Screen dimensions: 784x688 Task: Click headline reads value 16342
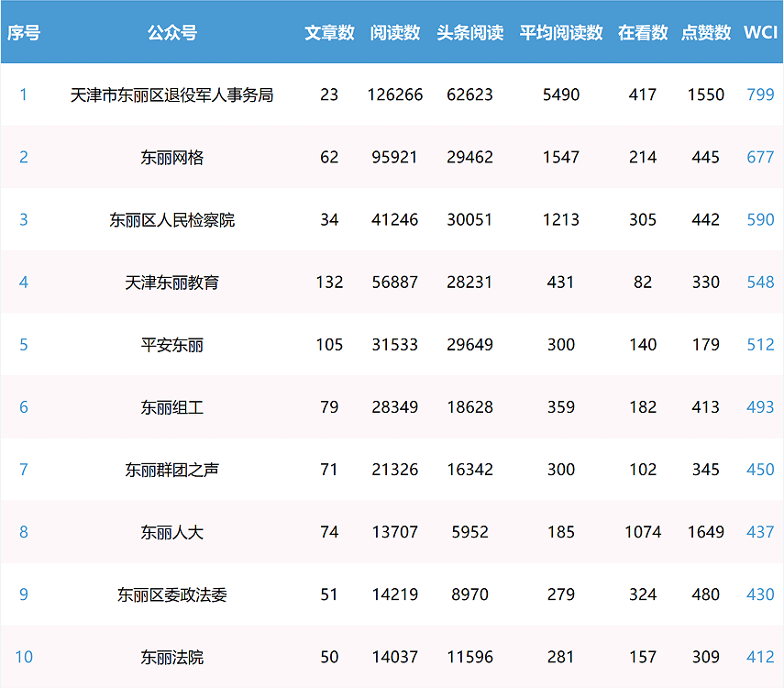pos(470,470)
